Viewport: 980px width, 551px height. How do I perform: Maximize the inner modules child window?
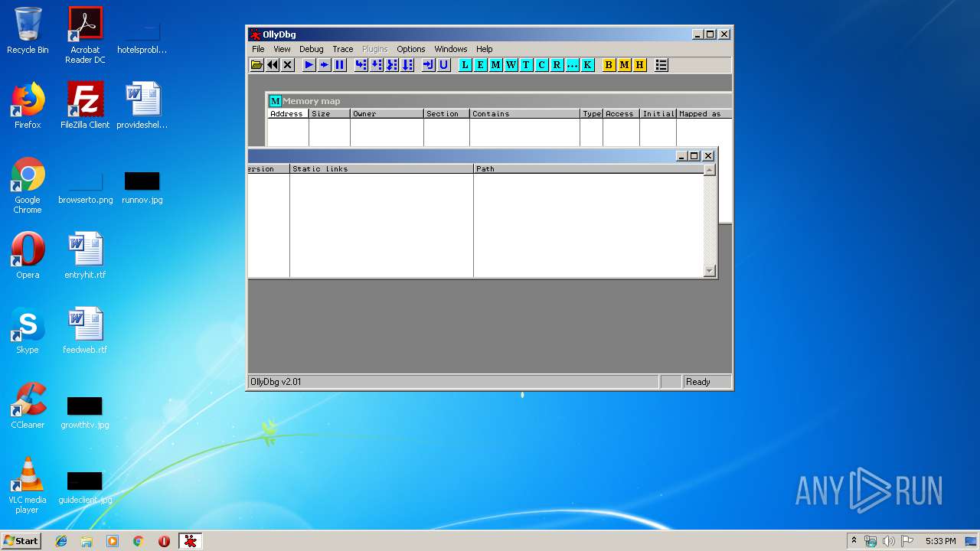694,155
